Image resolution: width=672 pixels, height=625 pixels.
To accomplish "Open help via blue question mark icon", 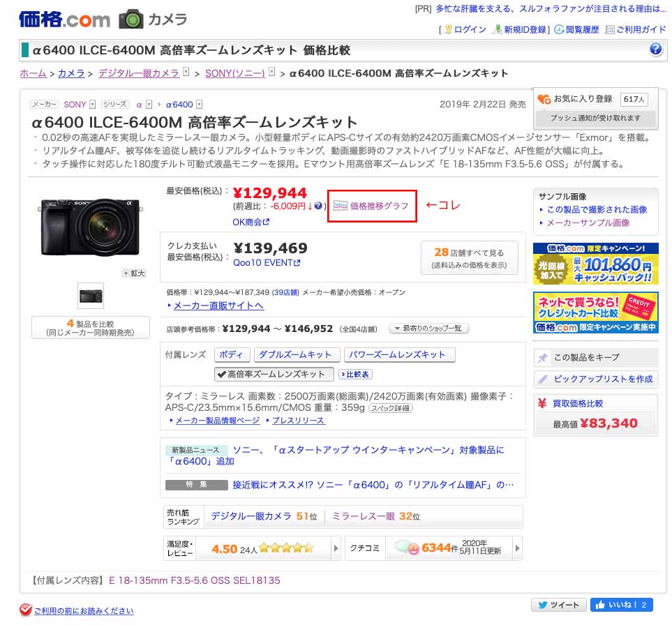I will pos(655,50).
